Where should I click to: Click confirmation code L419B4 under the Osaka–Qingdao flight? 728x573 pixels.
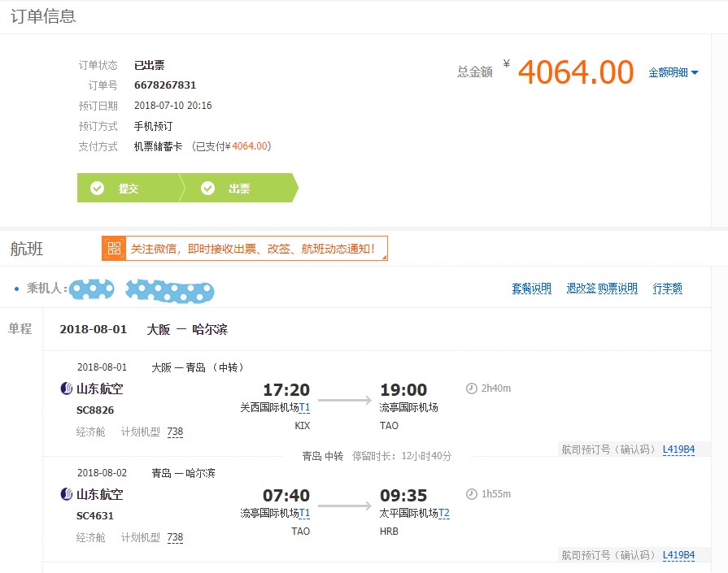tap(678, 449)
